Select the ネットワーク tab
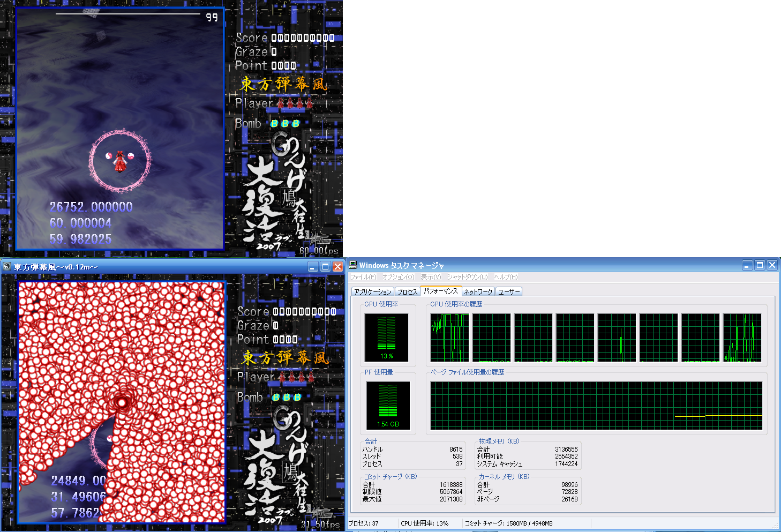The width and height of the screenshot is (781, 532). 478,292
